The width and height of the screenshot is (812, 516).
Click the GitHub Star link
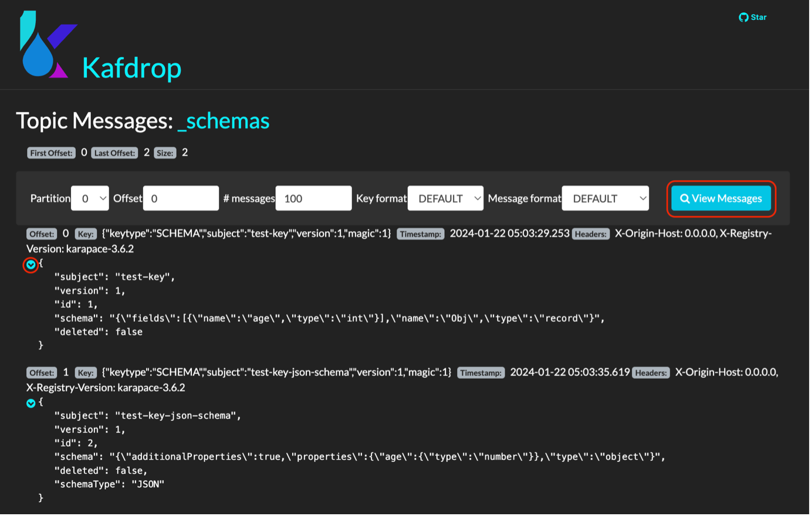752,17
